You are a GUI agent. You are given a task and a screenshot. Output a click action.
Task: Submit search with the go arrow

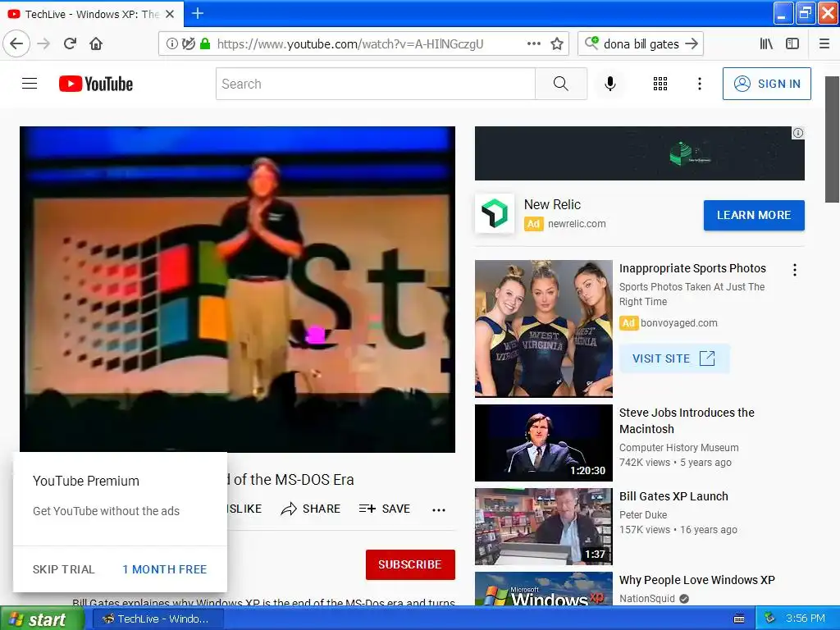692,43
